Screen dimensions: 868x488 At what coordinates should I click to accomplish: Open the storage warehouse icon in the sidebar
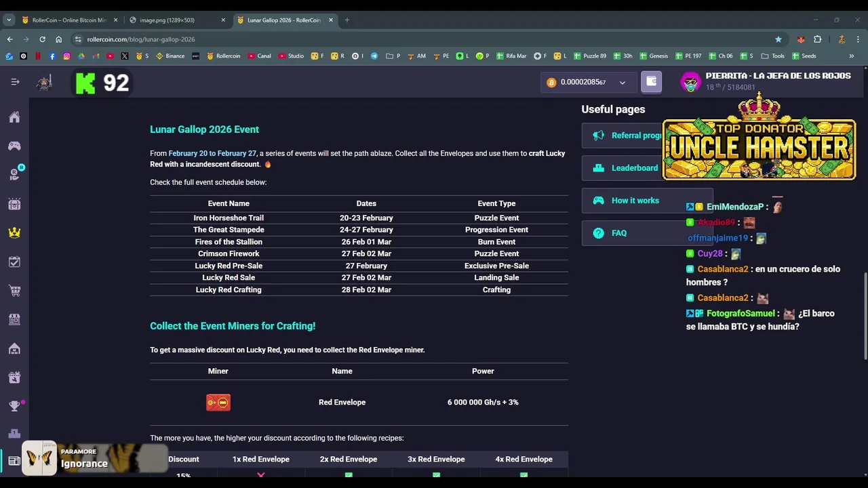point(14,348)
